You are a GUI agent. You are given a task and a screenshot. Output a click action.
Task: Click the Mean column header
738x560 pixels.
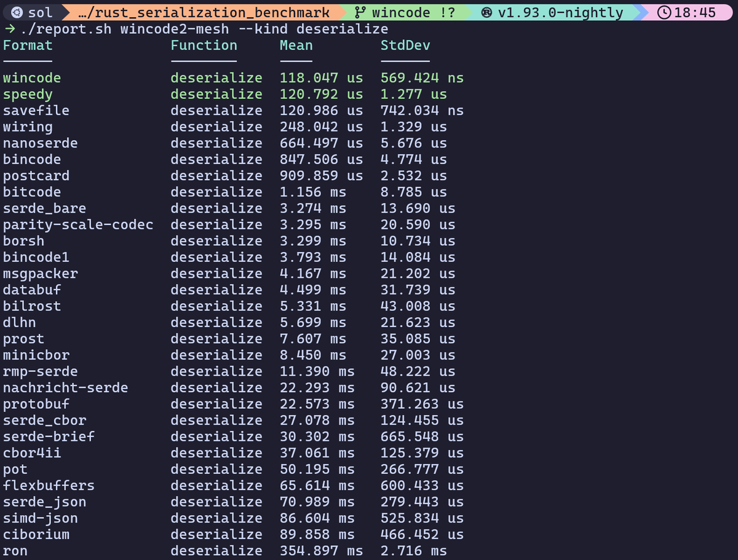296,45
